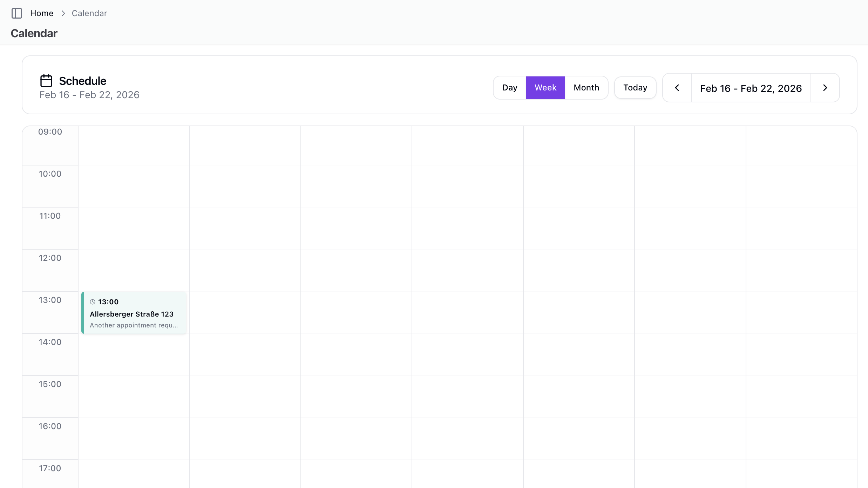Click the Schedule heading text
The width and height of the screenshot is (868, 488).
point(82,81)
